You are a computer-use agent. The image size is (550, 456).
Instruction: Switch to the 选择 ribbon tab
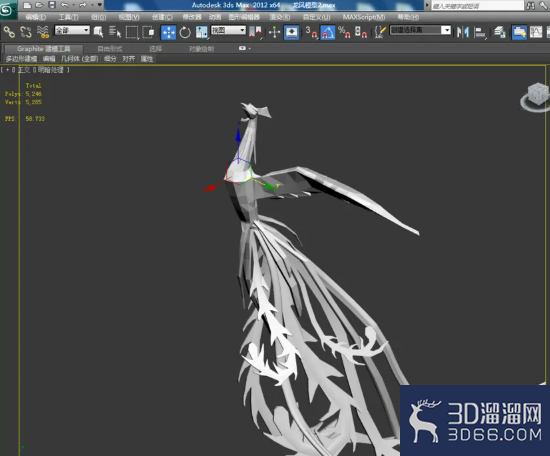coord(155,49)
